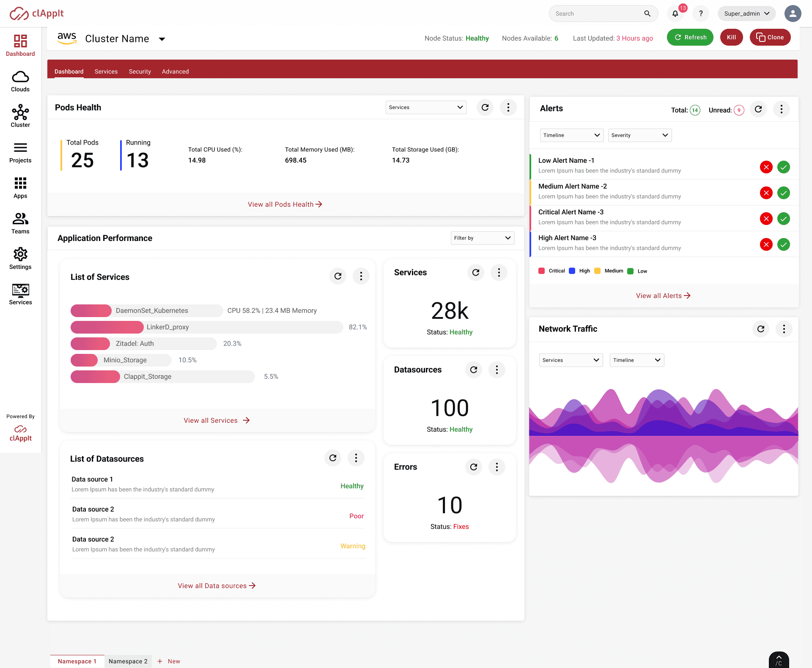Viewport: 812px width, 668px height.
Task: Open Apps in the sidebar
Action: pyautogui.click(x=20, y=188)
